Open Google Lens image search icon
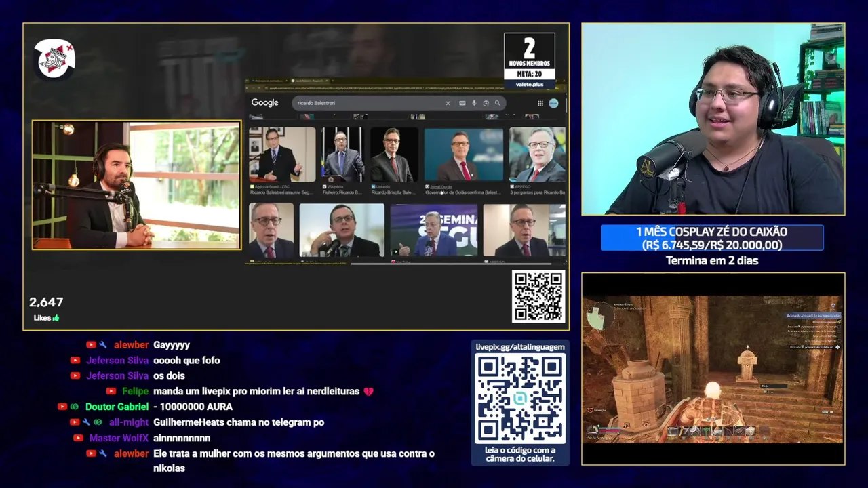This screenshot has width=868, height=488. (x=486, y=103)
